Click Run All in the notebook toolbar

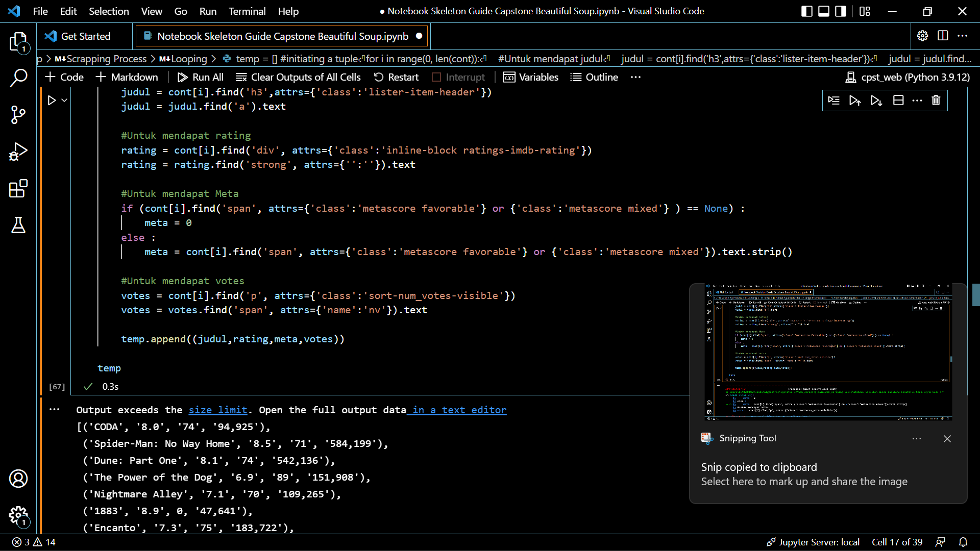pyautogui.click(x=201, y=77)
